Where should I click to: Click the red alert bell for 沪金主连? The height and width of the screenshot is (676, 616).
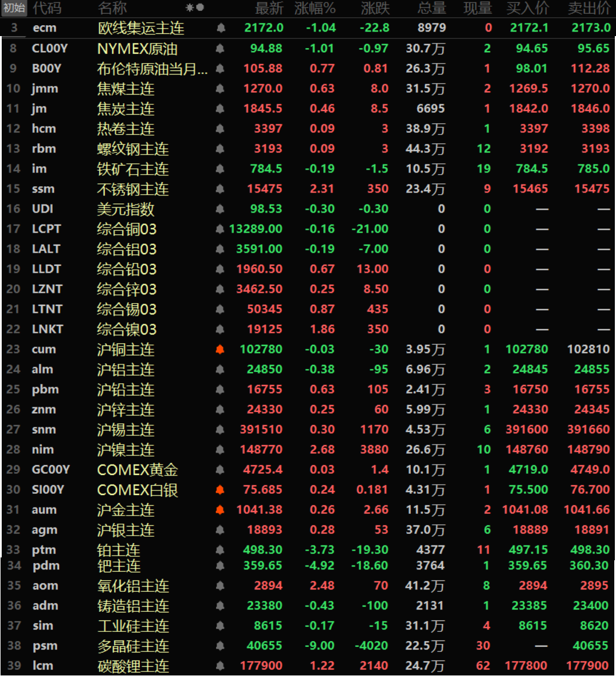click(x=219, y=510)
